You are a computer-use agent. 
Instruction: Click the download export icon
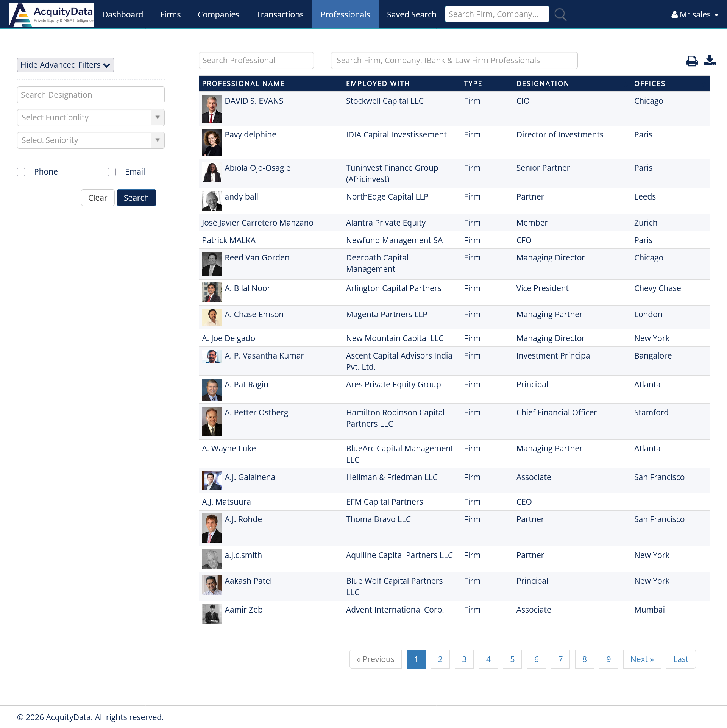point(709,61)
